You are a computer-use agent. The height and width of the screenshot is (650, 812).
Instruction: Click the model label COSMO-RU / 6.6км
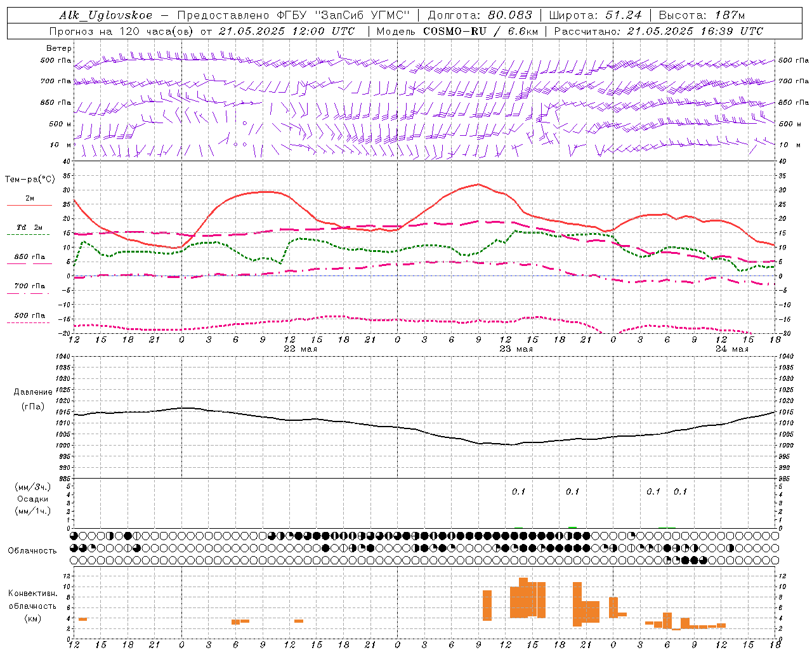(x=481, y=31)
